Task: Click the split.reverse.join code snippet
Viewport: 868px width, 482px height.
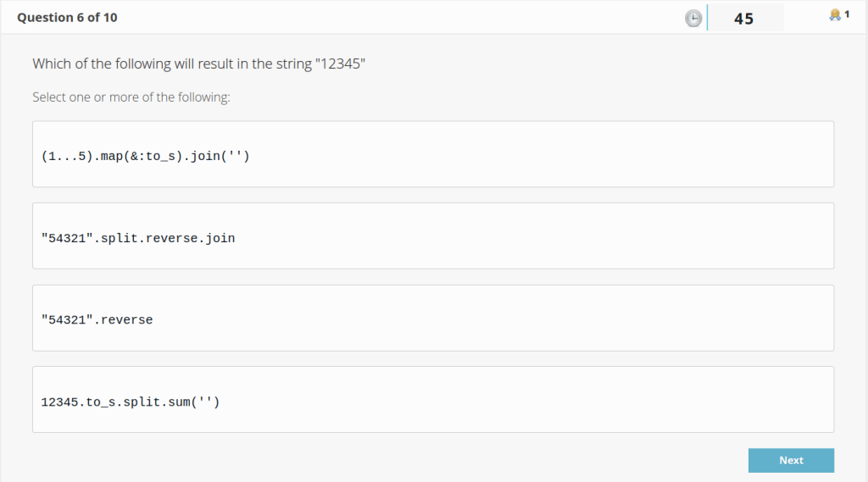Action: click(x=137, y=239)
